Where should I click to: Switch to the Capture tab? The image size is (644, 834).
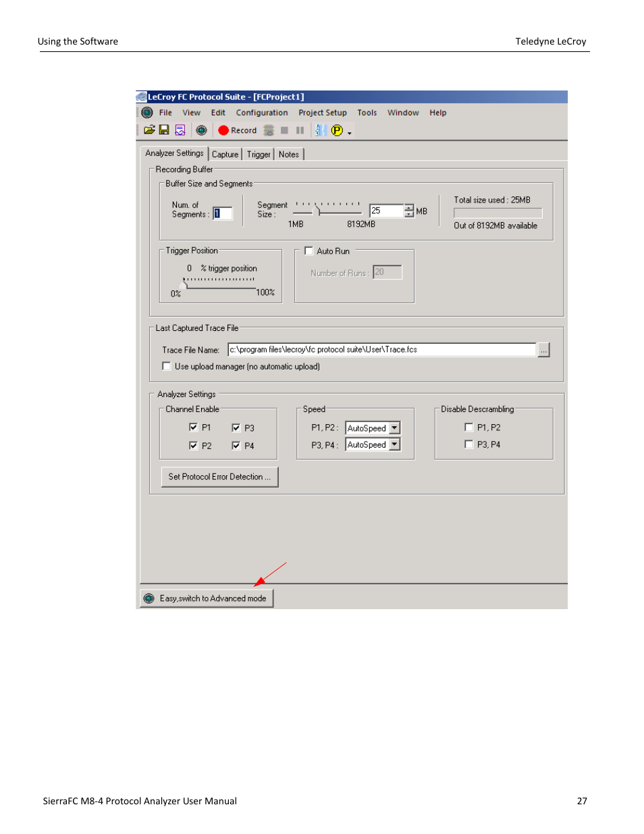tap(225, 155)
